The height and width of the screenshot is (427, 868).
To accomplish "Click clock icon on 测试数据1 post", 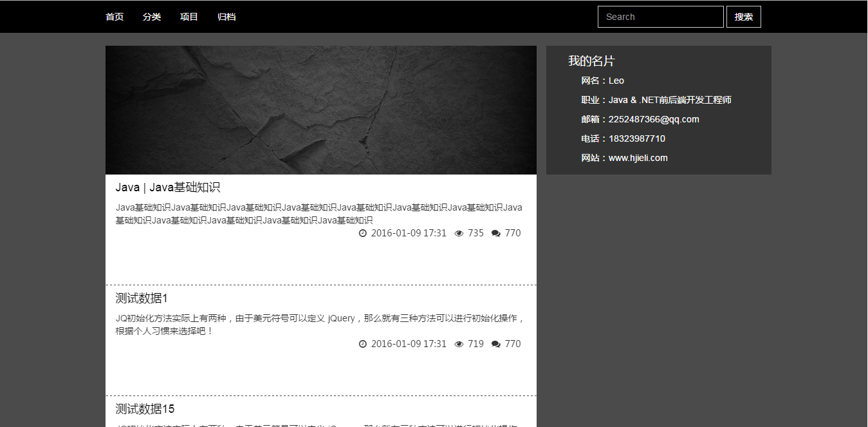I will click(x=362, y=344).
